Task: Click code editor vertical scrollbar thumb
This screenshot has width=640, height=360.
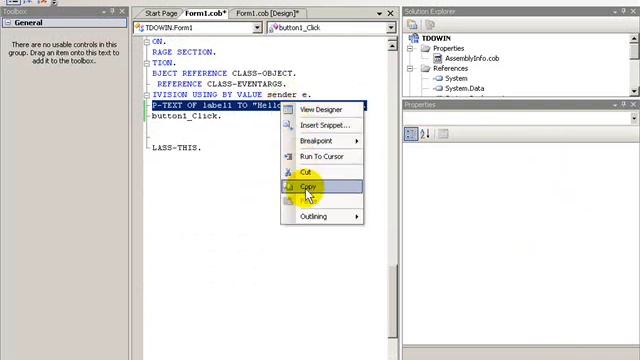Action: point(392,301)
